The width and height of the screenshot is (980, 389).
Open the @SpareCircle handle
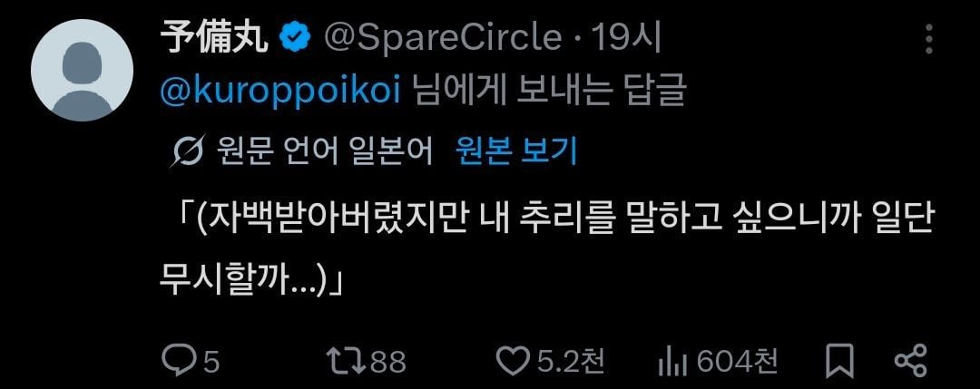[x=443, y=39]
